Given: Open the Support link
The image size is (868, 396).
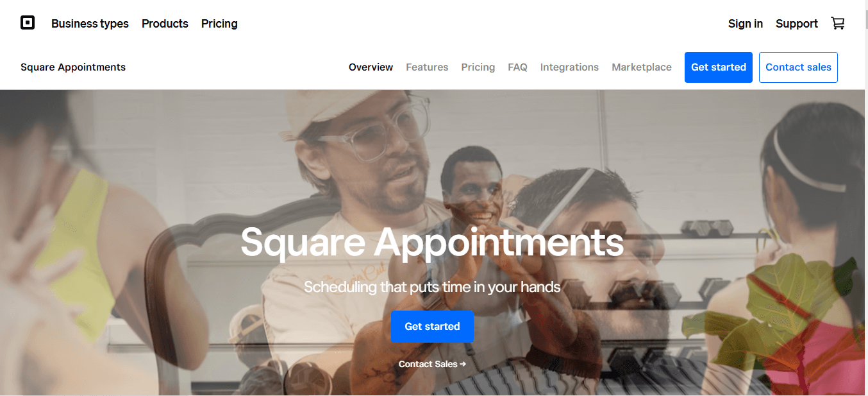Looking at the screenshot, I should click(797, 24).
